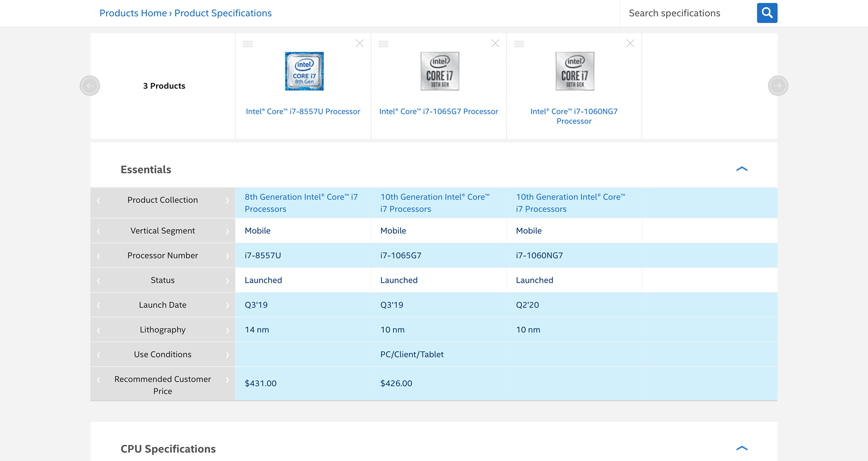Open the Core i7 8th Gen badge image

click(x=304, y=71)
